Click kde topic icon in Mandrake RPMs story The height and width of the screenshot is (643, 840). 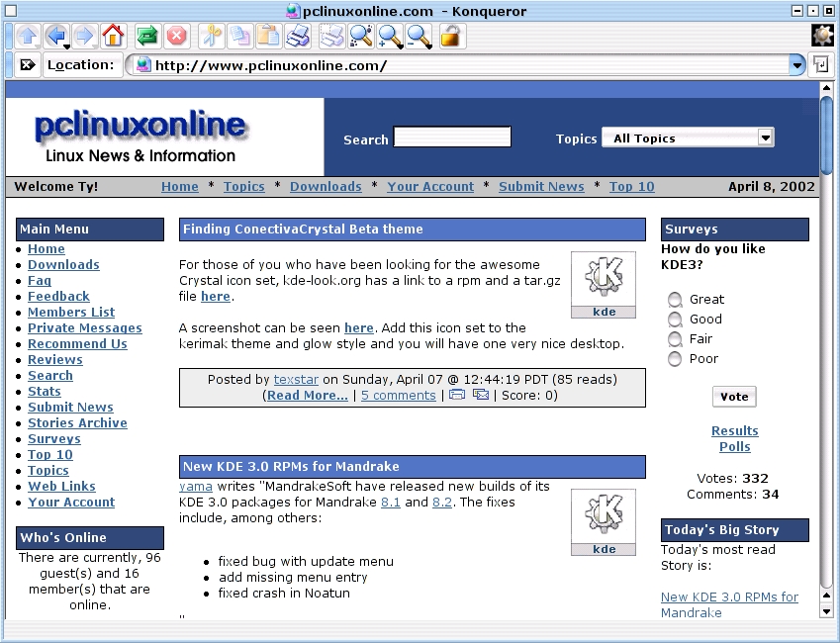(604, 522)
